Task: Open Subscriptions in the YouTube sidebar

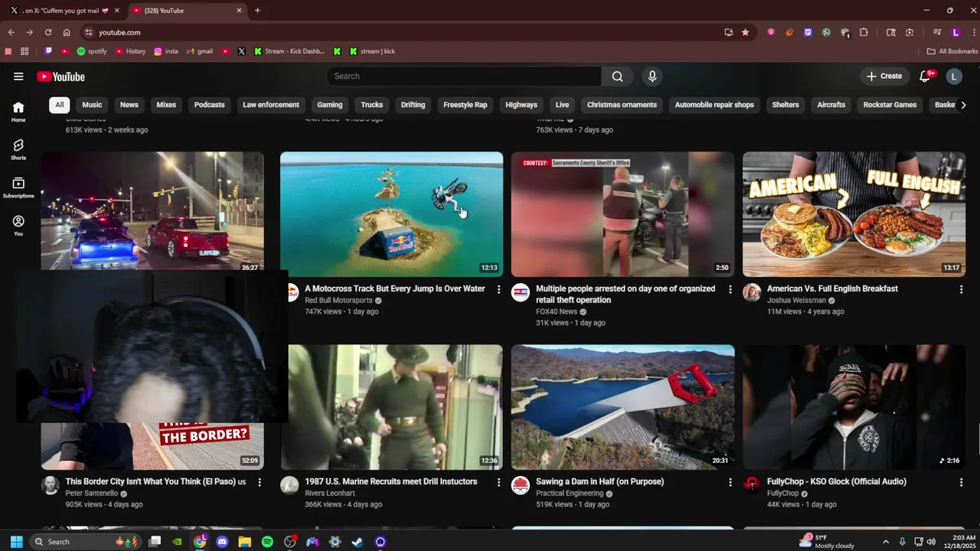Action: point(18,187)
